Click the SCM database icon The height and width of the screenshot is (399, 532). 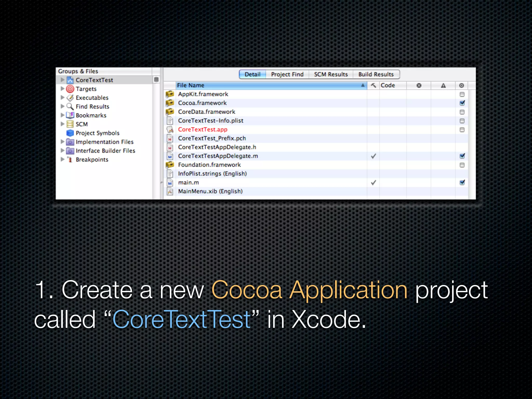coord(70,124)
